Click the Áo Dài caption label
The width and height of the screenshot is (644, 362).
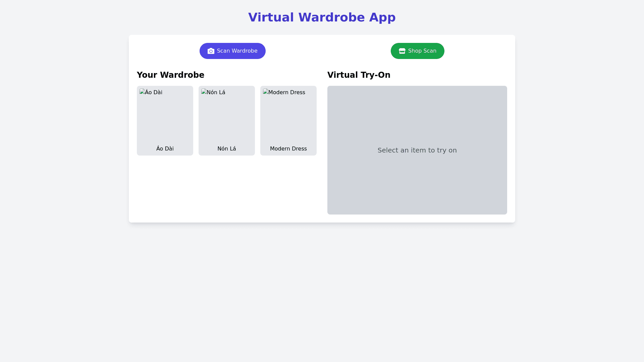(x=165, y=149)
